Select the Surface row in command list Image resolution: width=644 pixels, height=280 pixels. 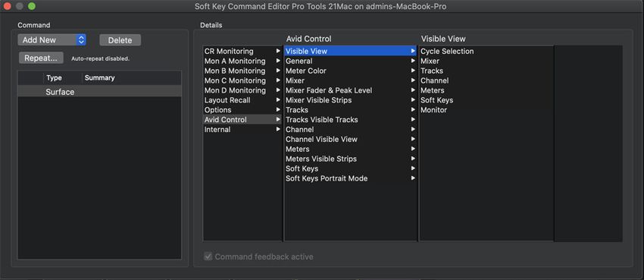coord(99,92)
